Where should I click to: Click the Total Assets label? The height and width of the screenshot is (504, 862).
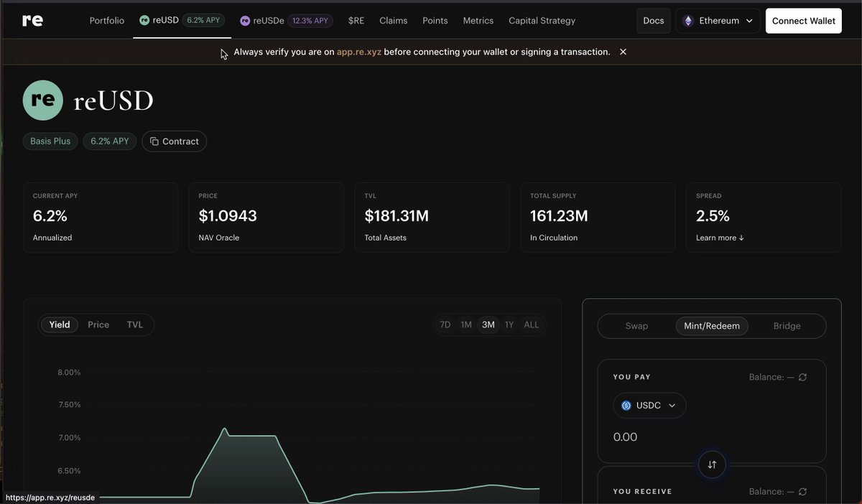click(x=386, y=238)
